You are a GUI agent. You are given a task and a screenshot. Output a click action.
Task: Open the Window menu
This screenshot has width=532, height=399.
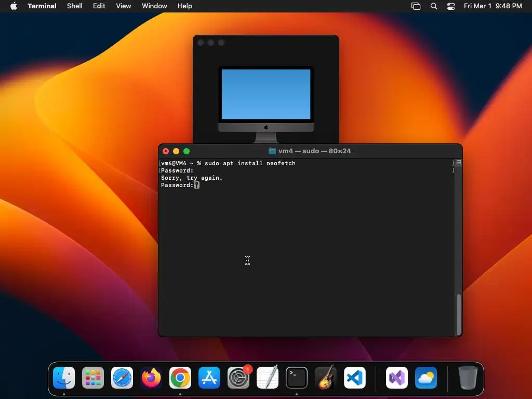pos(154,6)
